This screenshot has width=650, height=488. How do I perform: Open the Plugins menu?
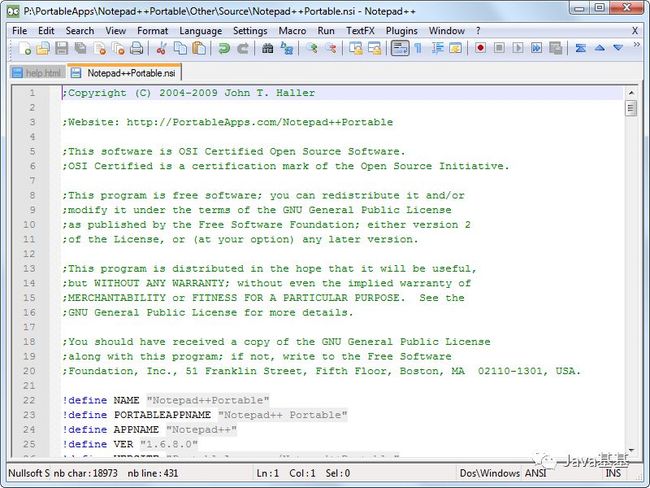coord(401,31)
